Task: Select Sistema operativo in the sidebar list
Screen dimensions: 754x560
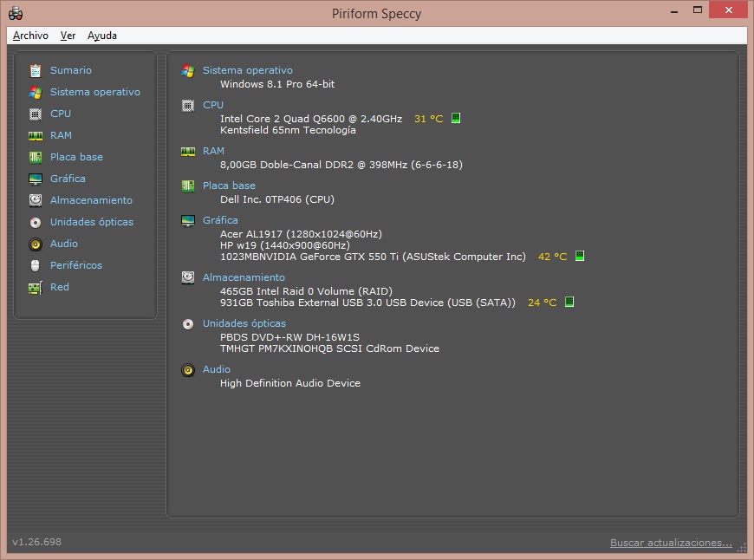Action: click(94, 92)
